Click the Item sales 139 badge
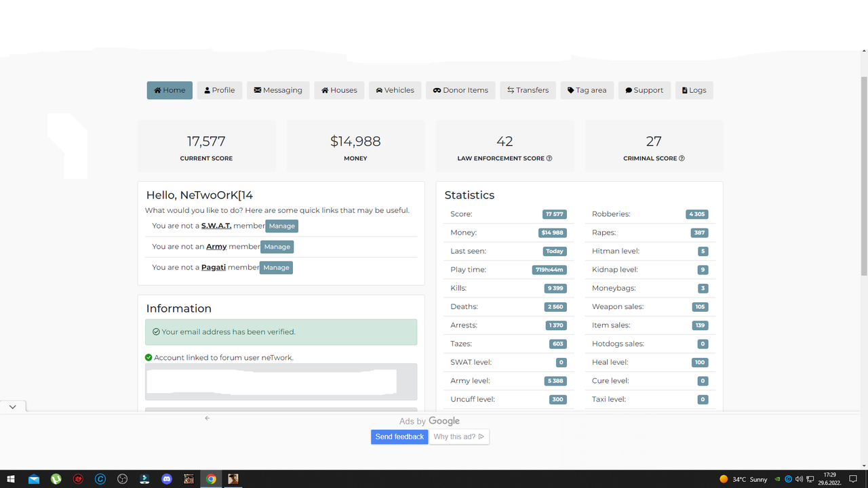 701,325
